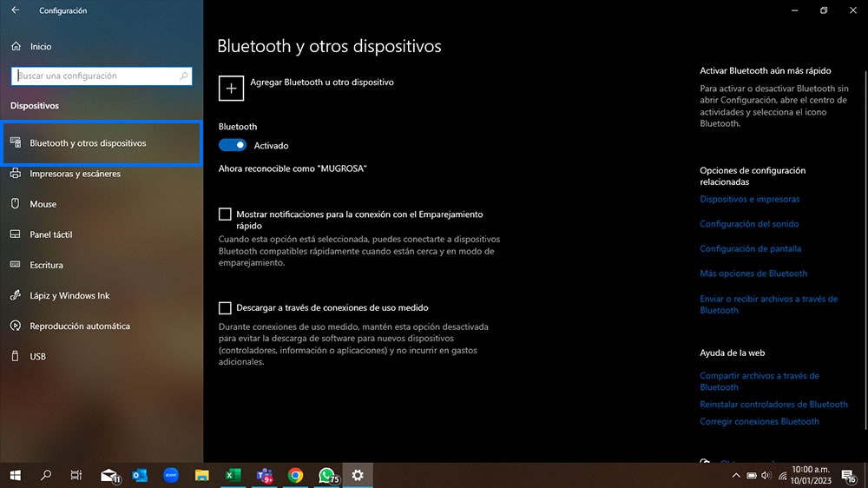The width and height of the screenshot is (868, 488).
Task: Click the system volume icon in the tray
Action: pos(766,475)
